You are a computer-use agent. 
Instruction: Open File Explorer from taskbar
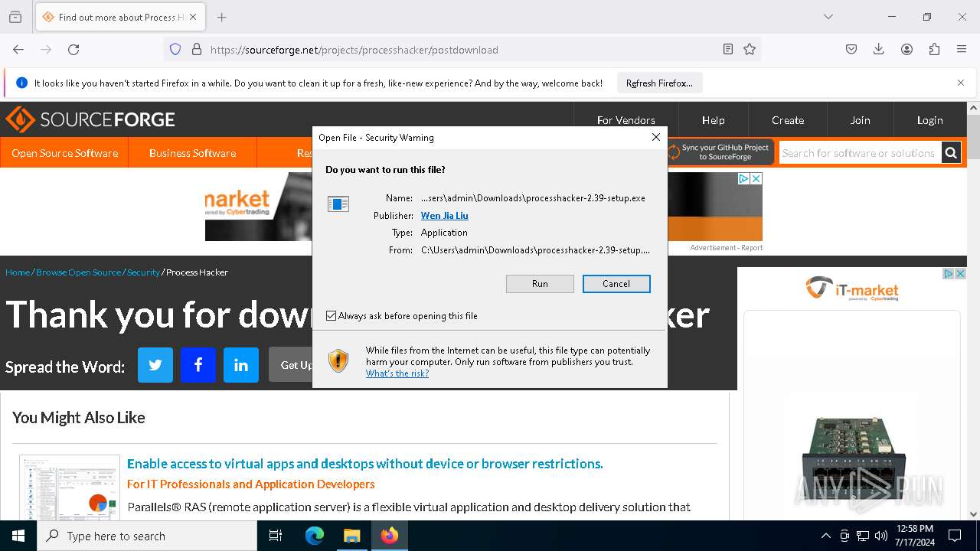pos(351,536)
